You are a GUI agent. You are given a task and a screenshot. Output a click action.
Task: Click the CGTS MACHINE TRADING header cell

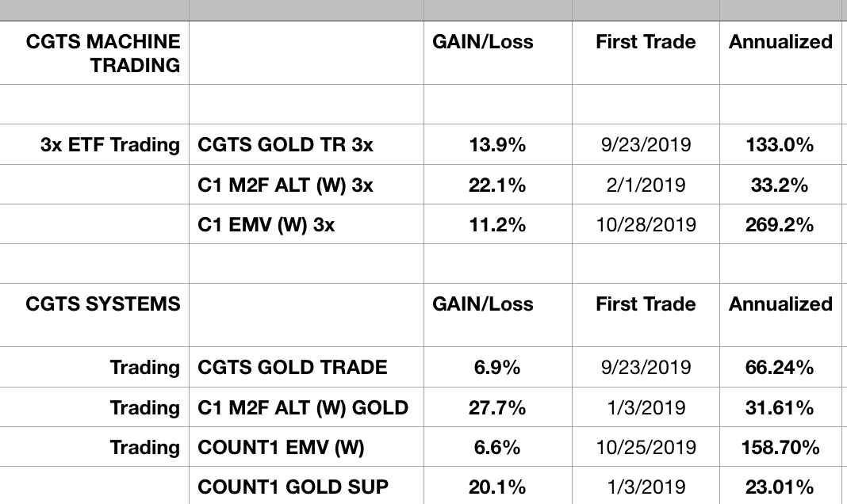click(103, 53)
